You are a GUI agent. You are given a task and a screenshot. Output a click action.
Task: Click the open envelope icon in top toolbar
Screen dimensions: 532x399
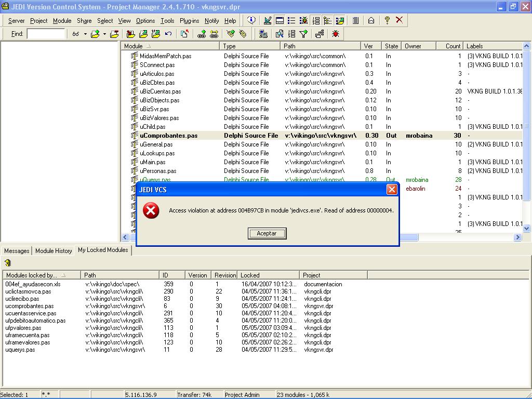pos(371,20)
